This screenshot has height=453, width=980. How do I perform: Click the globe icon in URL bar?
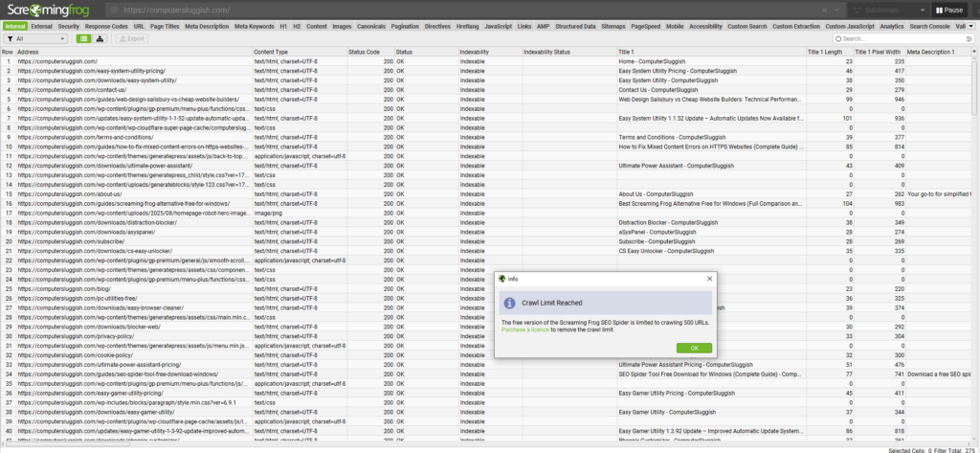(114, 11)
